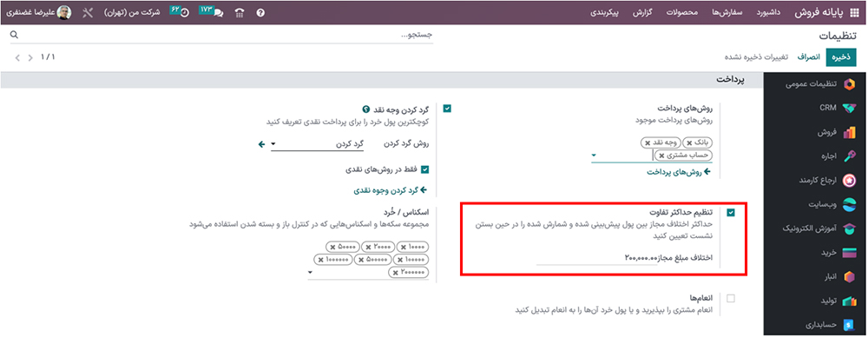Click the ۱/۱ pager counter
The image size is (868, 338).
[x=48, y=57]
